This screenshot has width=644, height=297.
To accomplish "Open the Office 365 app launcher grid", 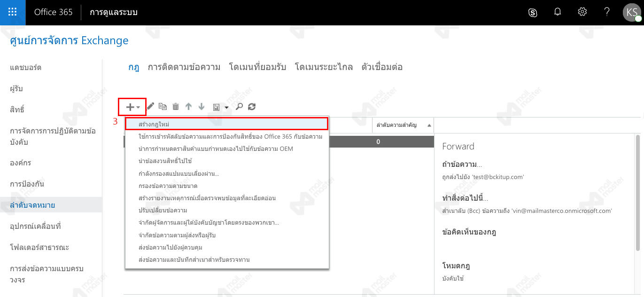I will pos(13,12).
